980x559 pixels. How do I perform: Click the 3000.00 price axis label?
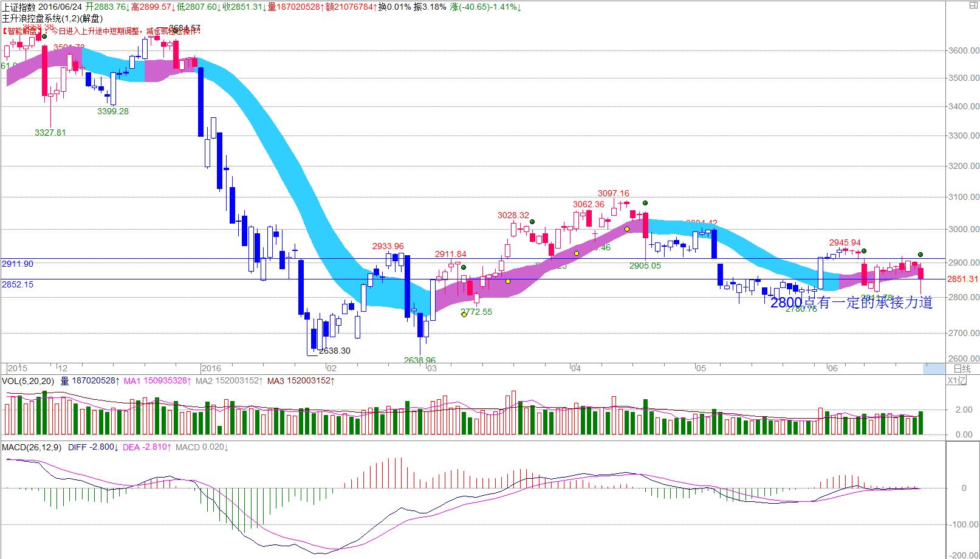click(x=964, y=229)
